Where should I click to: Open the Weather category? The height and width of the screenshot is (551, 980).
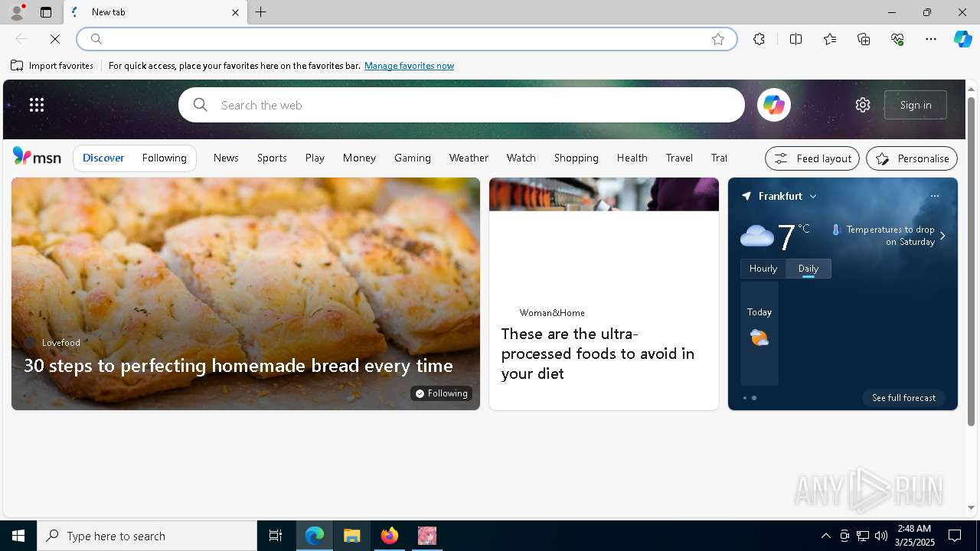pos(469,158)
